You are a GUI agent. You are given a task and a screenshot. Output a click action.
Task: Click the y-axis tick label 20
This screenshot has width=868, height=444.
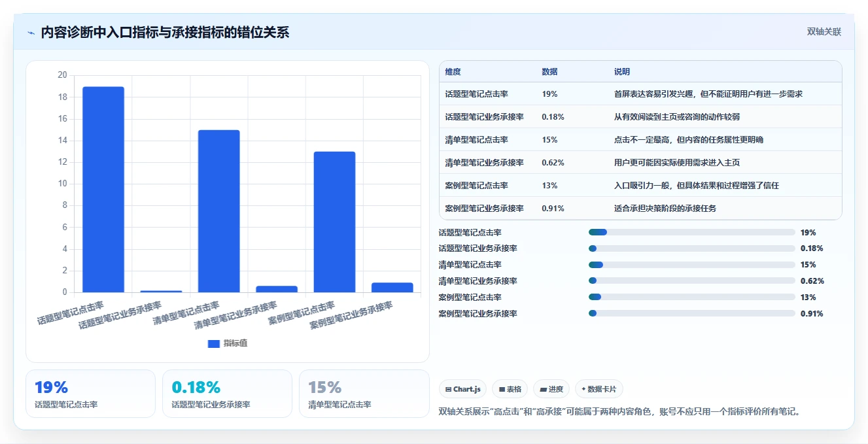[62, 75]
